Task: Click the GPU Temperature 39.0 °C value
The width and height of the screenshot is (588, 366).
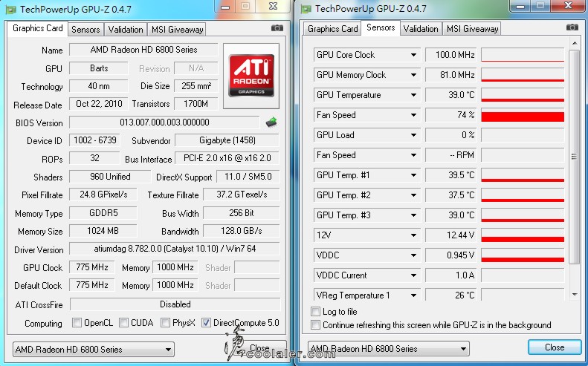Action: click(451, 95)
